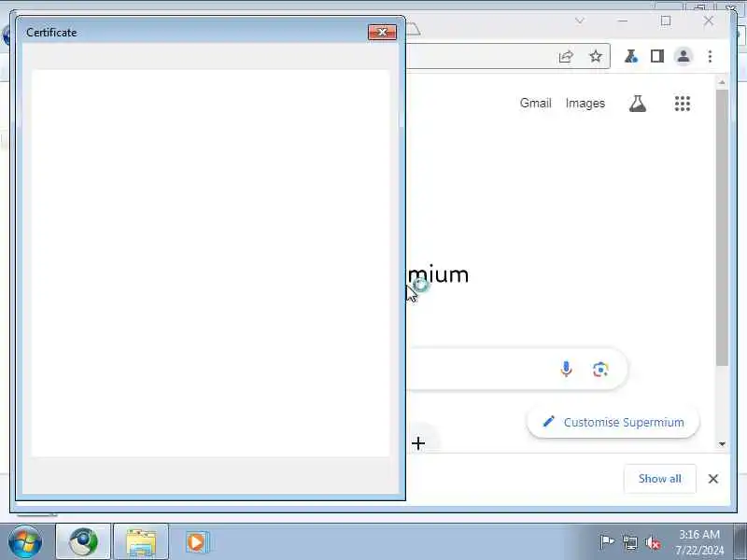Click Customise Supermium button
This screenshot has height=560, width=747.
[613, 422]
